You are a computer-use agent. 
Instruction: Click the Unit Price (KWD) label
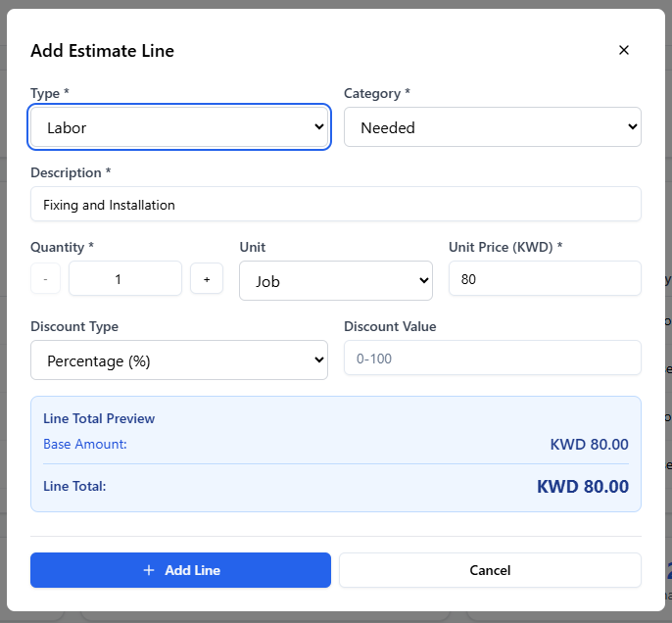[504, 247]
